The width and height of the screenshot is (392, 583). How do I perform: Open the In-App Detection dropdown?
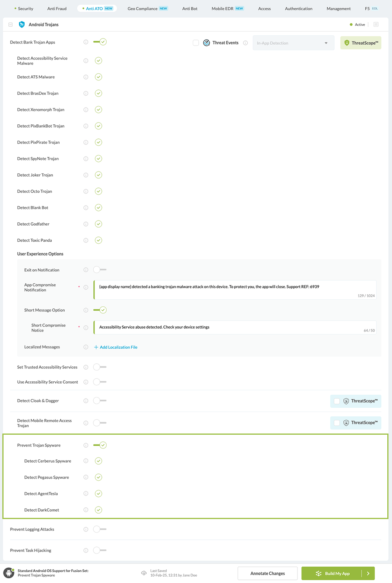pos(293,43)
